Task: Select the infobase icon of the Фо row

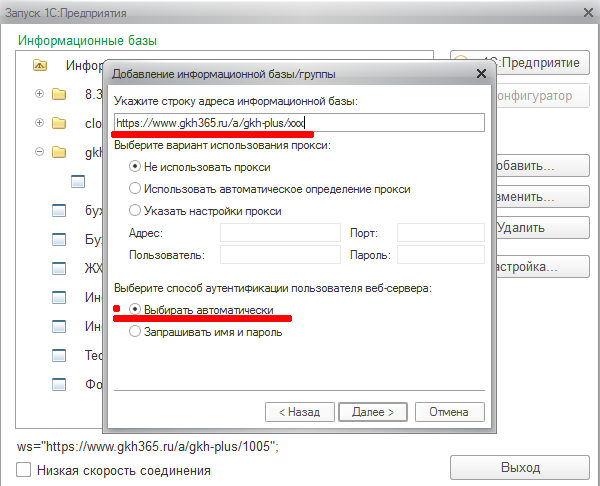Action: point(59,384)
